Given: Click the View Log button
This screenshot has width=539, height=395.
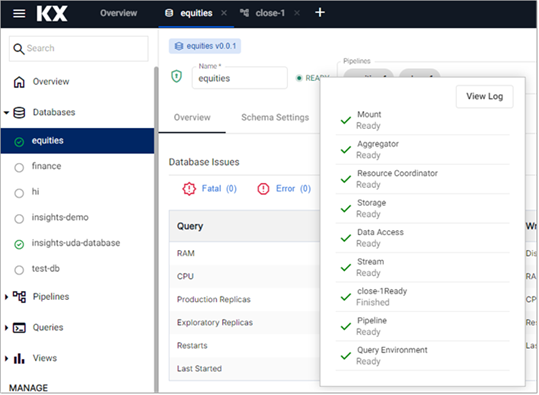Looking at the screenshot, I should point(484,97).
